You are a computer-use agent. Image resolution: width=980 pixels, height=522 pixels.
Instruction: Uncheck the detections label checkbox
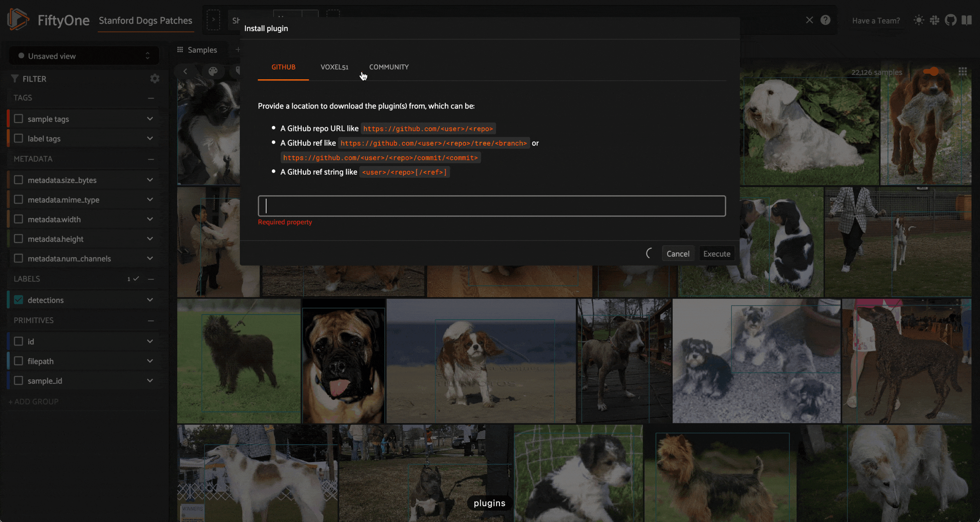click(18, 300)
